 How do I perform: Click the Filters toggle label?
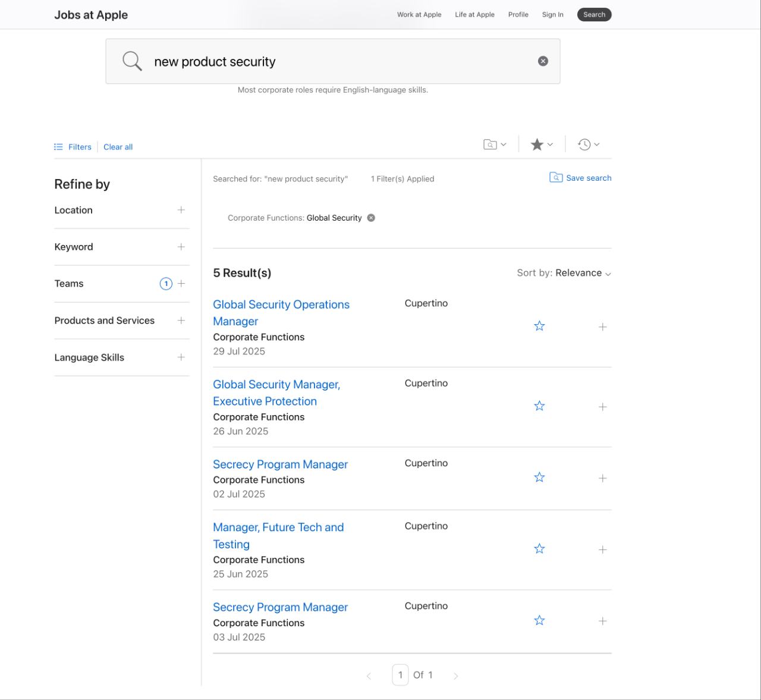(x=80, y=147)
